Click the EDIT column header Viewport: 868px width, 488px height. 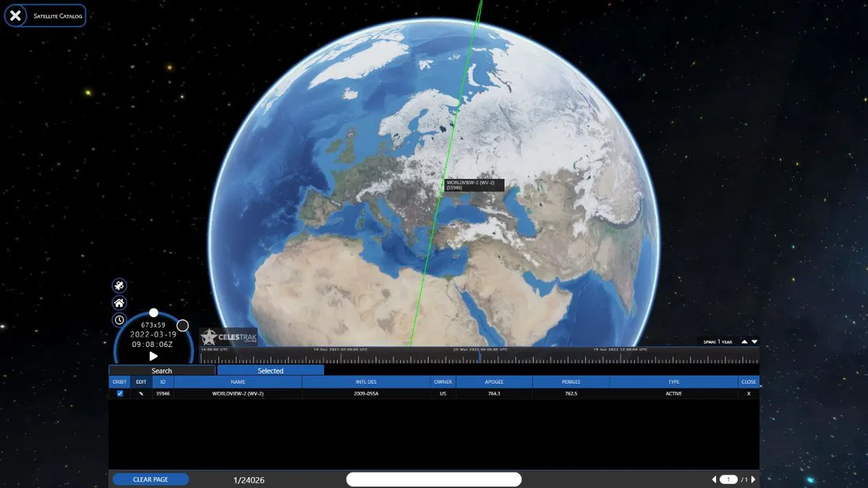tap(141, 382)
